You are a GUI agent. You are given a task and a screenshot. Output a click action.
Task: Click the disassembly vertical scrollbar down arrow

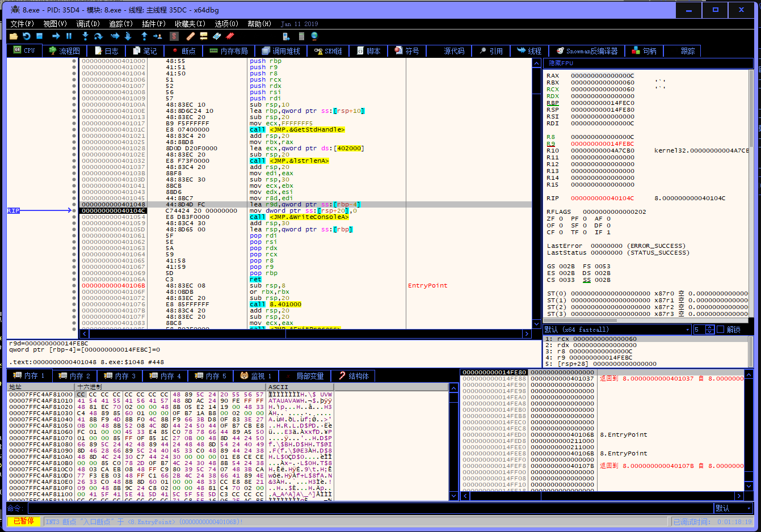coord(537,324)
